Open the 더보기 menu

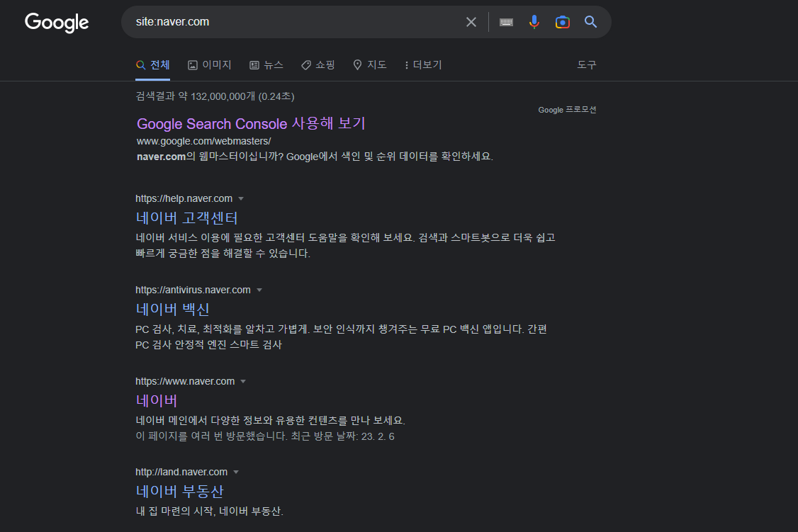pos(423,65)
